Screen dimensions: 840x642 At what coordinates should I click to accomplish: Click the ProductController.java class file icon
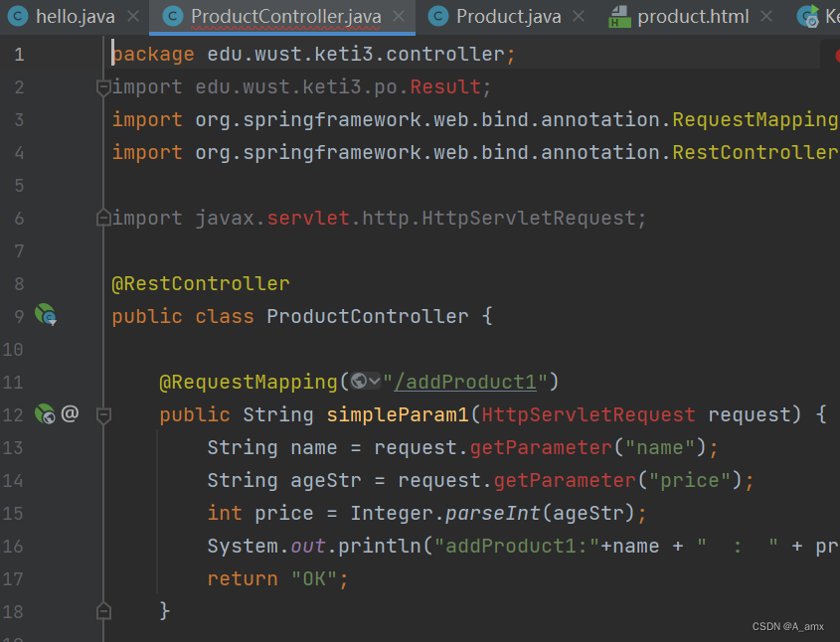(173, 17)
